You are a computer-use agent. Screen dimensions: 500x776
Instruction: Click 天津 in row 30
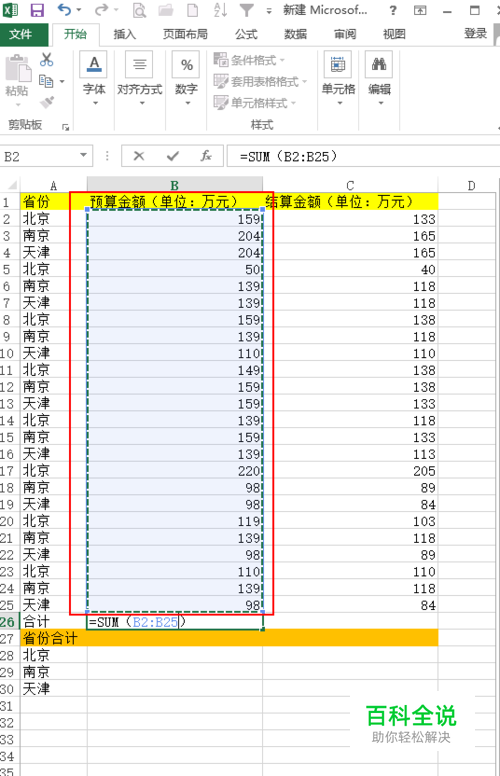tap(53, 689)
